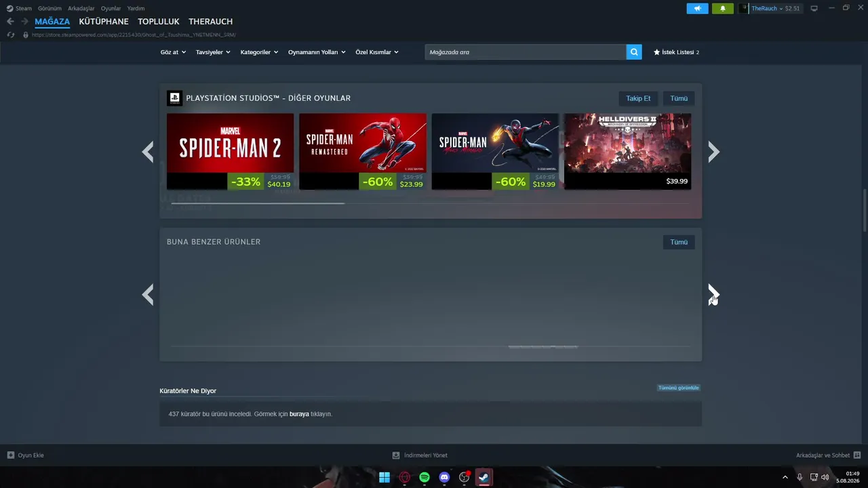
Task: Open the Oyunlar menu
Action: [111, 8]
